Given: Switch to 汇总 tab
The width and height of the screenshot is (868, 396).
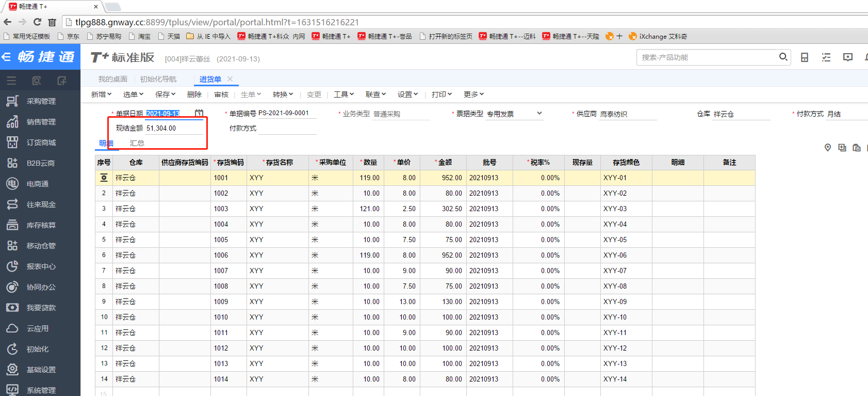Looking at the screenshot, I should (137, 143).
